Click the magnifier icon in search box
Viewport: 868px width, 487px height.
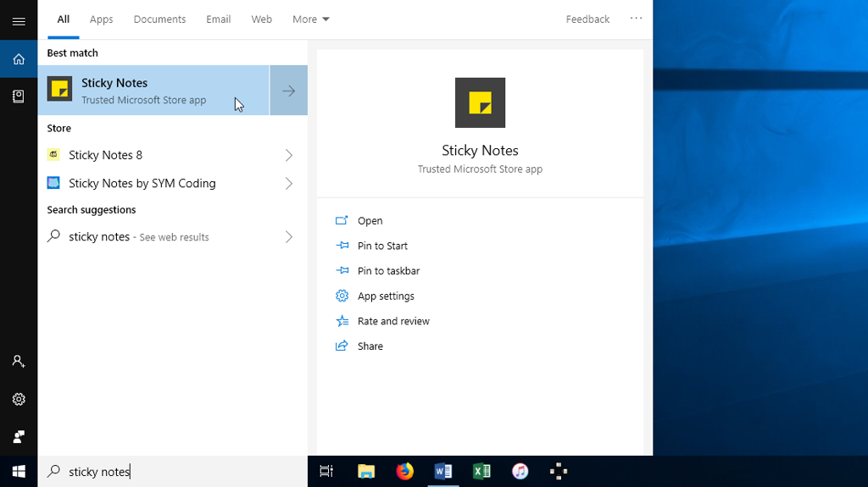[x=53, y=471]
